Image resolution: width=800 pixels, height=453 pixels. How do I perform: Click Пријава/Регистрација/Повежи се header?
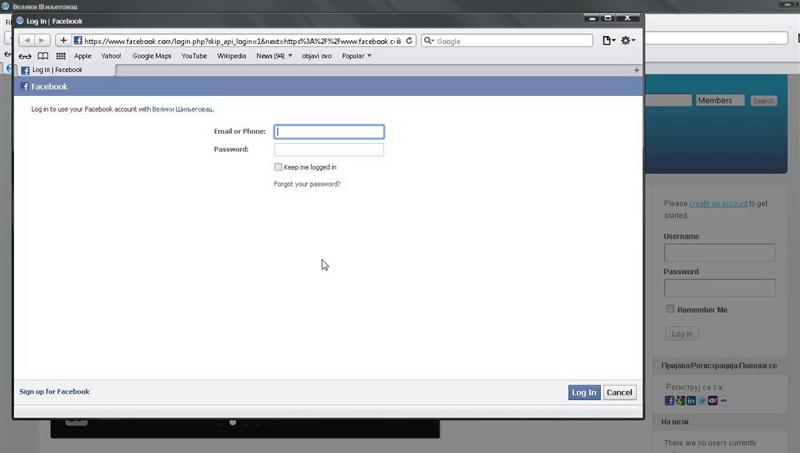(719, 365)
